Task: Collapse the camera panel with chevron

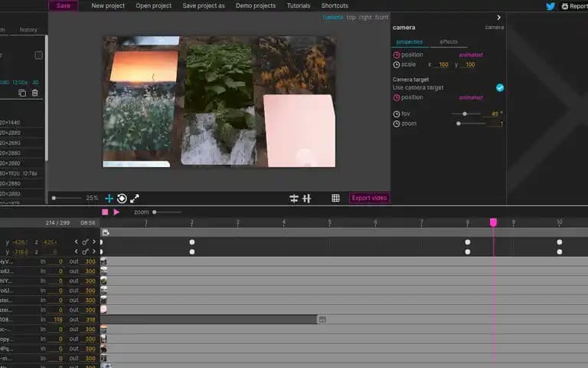Action: [498, 18]
